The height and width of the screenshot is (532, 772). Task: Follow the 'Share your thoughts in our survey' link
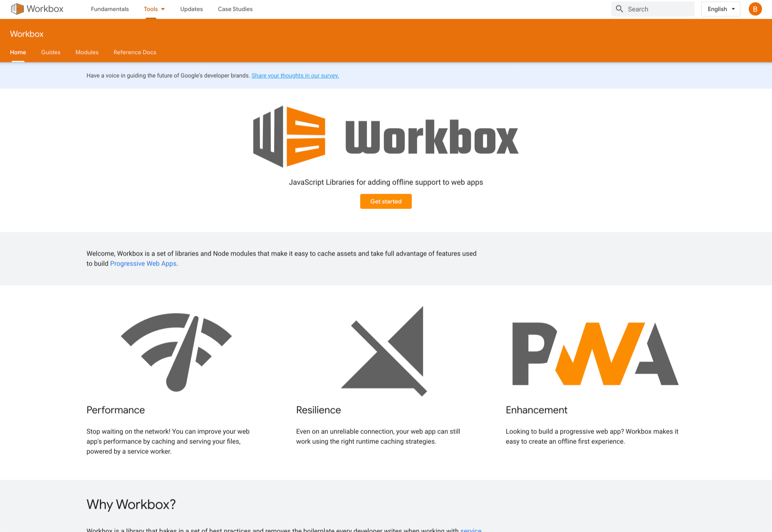tap(295, 76)
